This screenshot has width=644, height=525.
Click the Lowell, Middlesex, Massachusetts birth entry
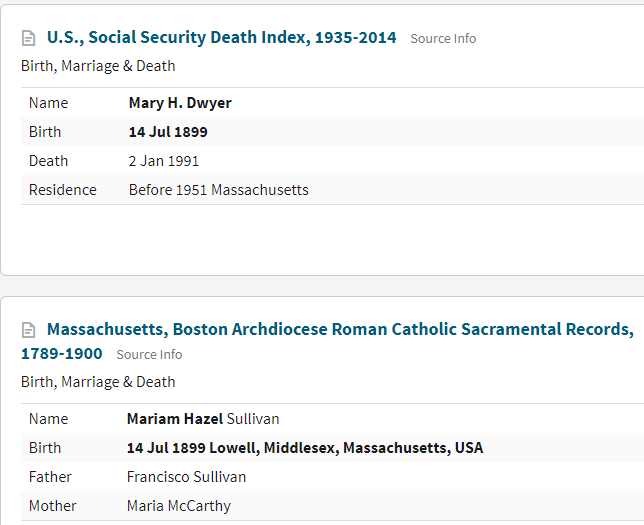[304, 448]
